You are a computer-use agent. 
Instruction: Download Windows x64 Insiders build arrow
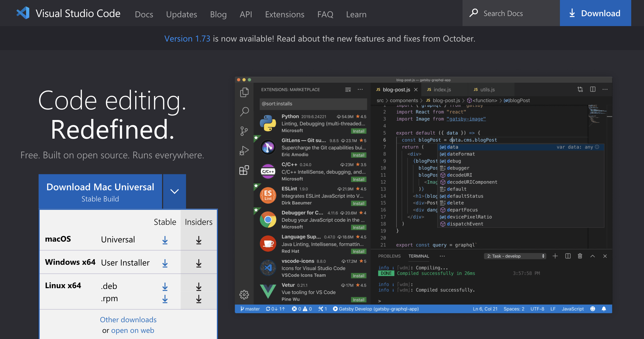199,263
